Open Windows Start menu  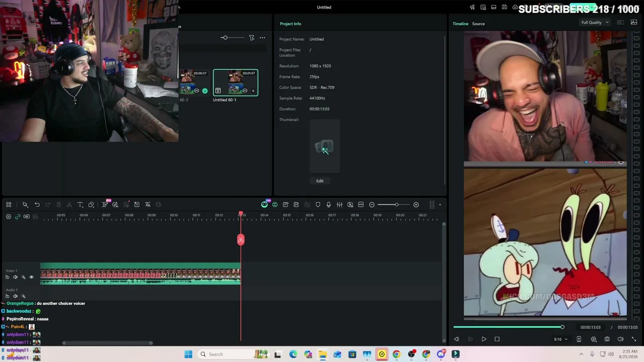coord(188,354)
